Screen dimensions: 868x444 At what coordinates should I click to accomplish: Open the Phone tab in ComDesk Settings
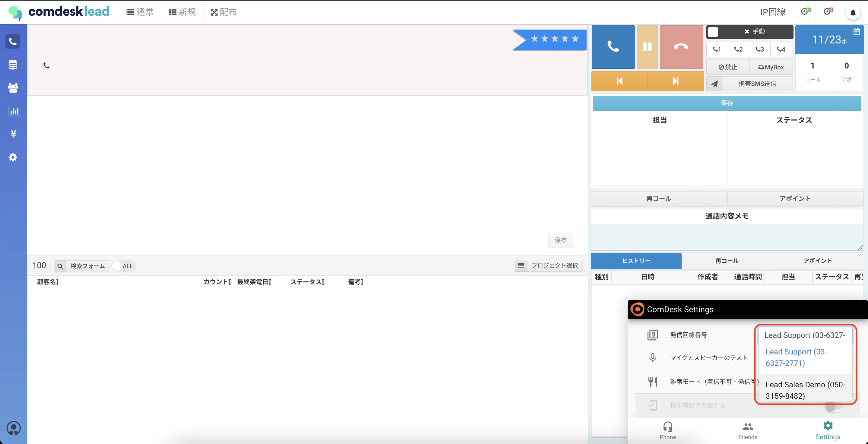click(667, 430)
